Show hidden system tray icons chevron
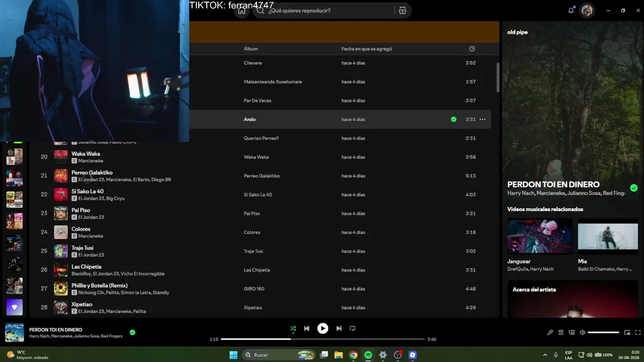644x362 pixels. [545, 355]
